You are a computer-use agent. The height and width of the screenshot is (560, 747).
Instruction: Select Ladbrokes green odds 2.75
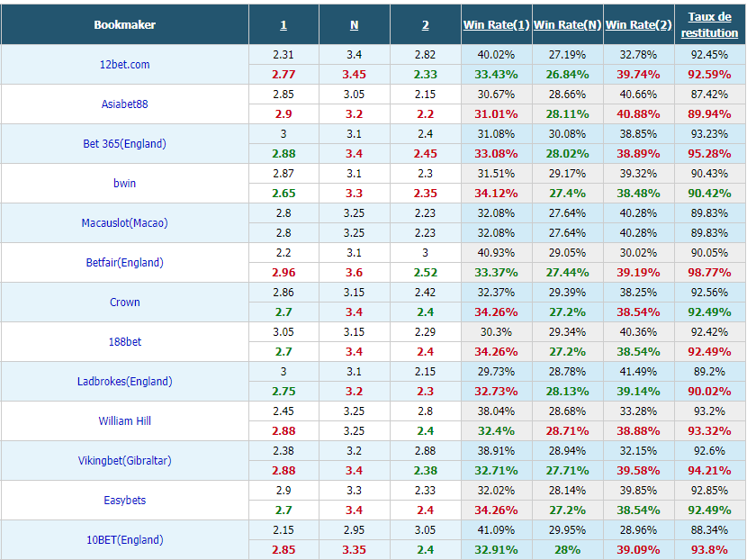point(283,392)
